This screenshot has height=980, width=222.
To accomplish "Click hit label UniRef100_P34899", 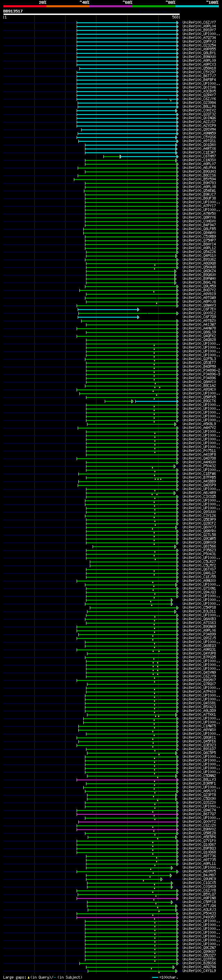I will 199,634.
